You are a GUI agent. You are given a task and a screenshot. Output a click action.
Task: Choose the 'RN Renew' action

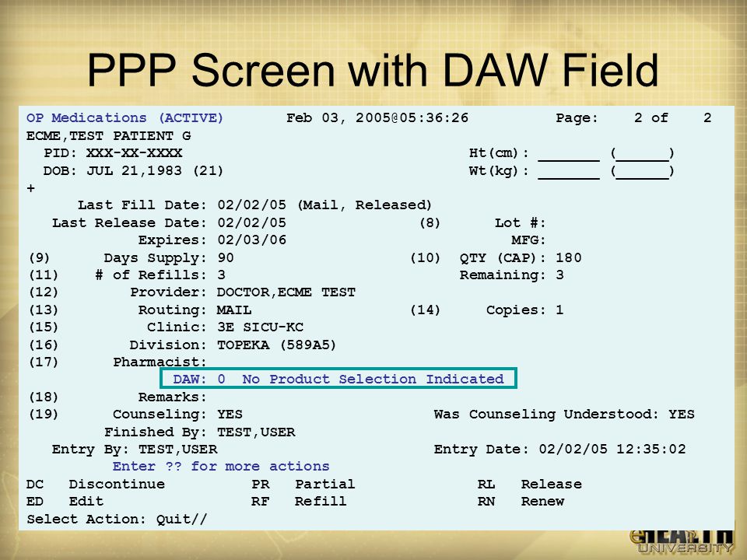pyautogui.click(x=521, y=501)
